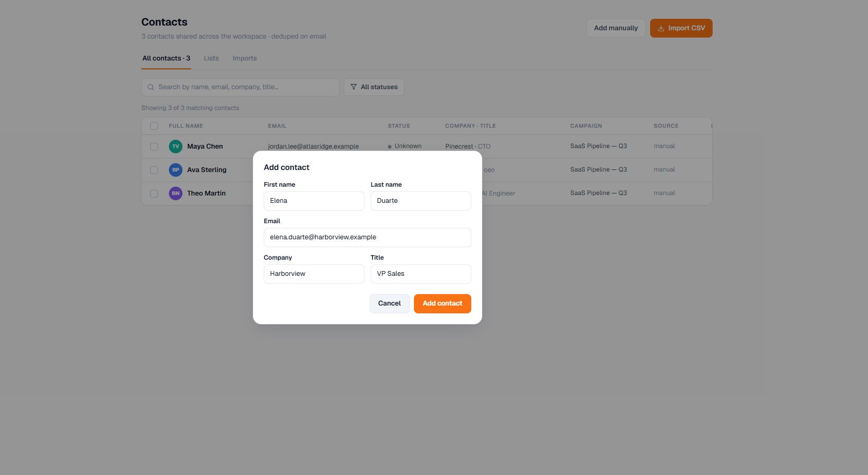Click the EMAIL column header
868x475 pixels.
coord(277,126)
